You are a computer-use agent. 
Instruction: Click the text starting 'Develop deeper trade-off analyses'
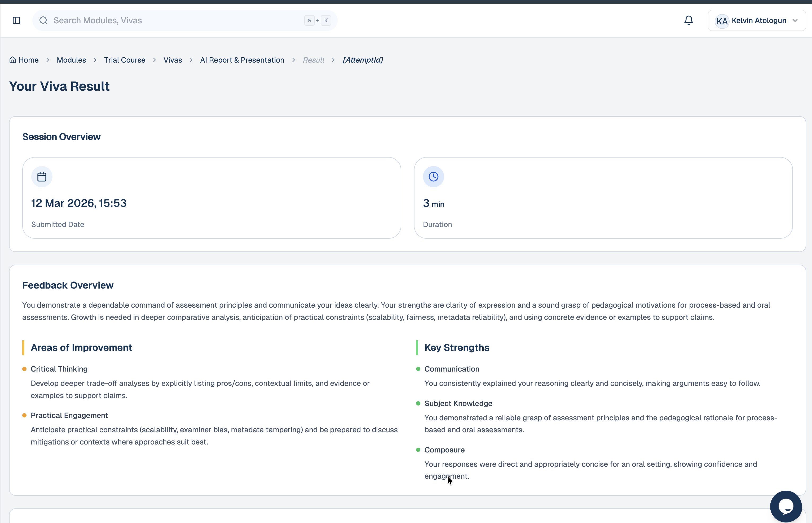[200, 390]
